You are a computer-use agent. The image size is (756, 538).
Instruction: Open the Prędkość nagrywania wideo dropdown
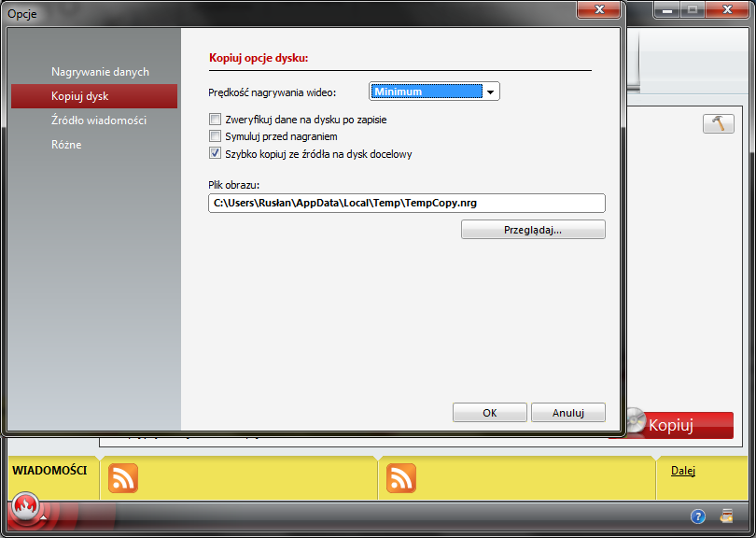click(x=434, y=92)
